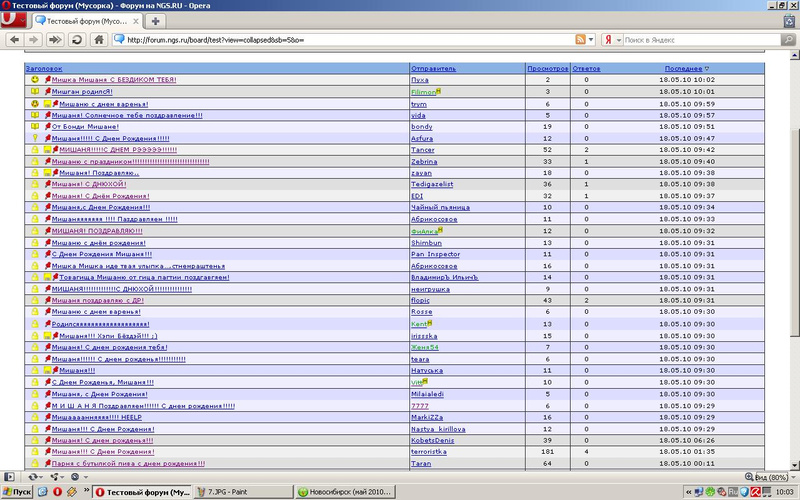Switch to the Тестовый форум browser tab
The image size is (800, 500).
(85, 21)
